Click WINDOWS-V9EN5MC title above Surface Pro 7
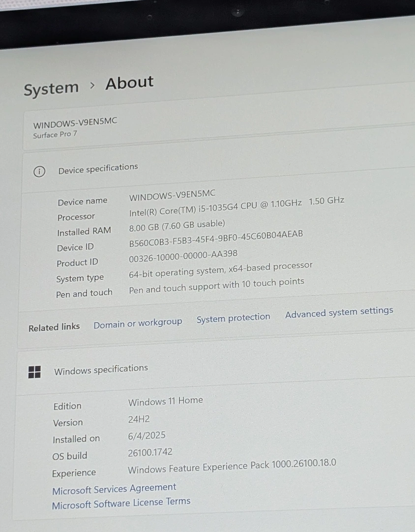The height and width of the screenshot is (532, 415). point(75,123)
